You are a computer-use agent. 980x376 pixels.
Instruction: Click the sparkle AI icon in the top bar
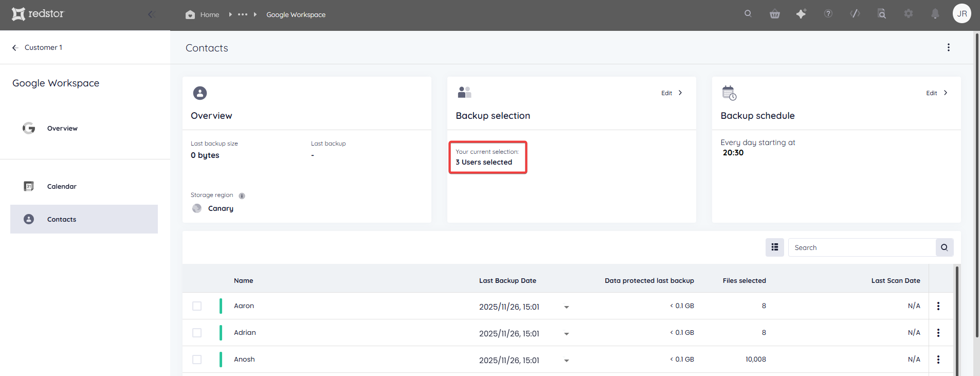coord(802,14)
